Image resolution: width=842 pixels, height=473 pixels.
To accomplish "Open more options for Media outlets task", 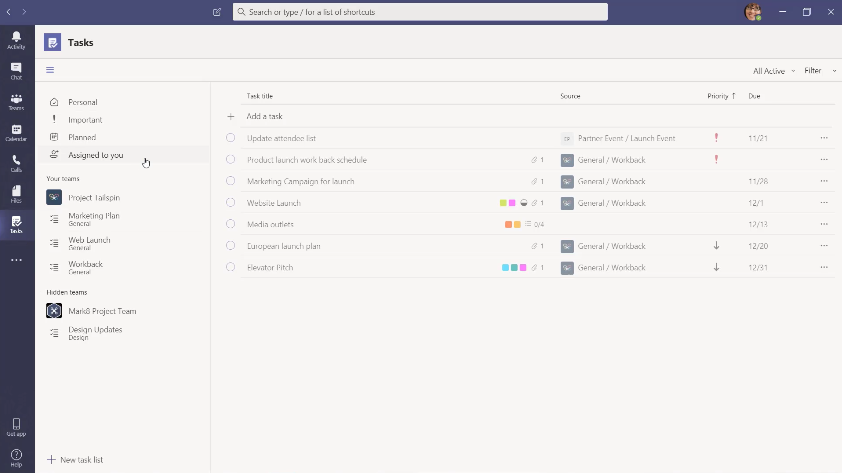I will (x=824, y=224).
